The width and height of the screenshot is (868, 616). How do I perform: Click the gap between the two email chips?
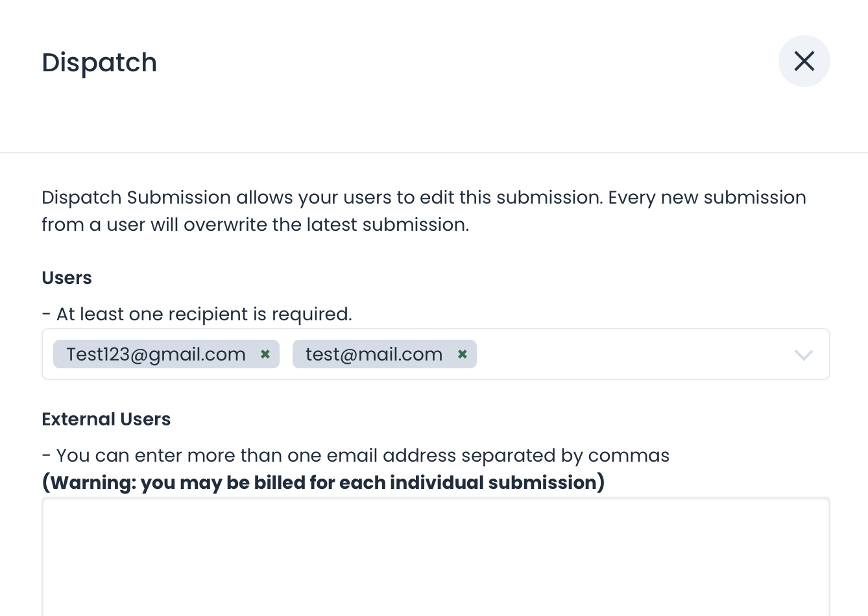(x=286, y=354)
